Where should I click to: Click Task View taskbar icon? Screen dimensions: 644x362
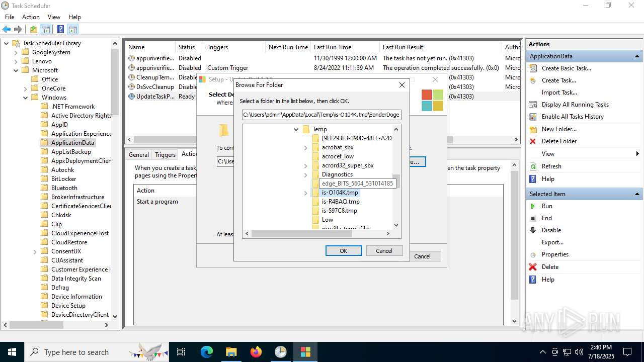click(181, 352)
